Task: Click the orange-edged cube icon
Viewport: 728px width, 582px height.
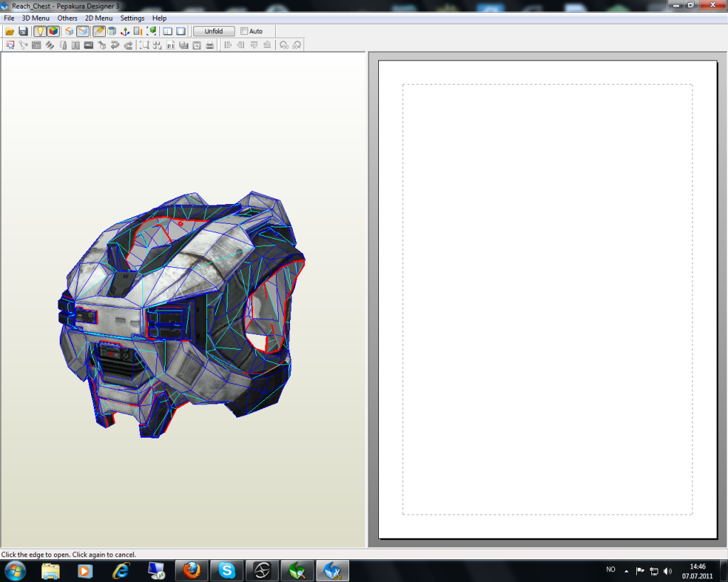Action: coord(69,31)
